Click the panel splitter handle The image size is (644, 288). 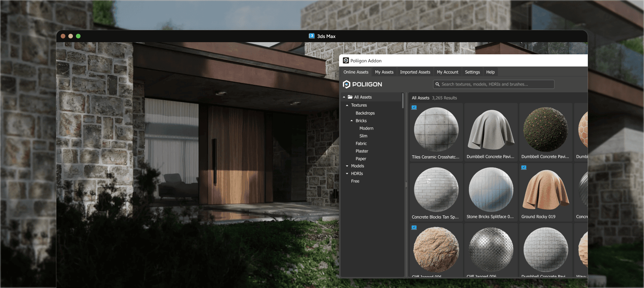[x=406, y=185]
